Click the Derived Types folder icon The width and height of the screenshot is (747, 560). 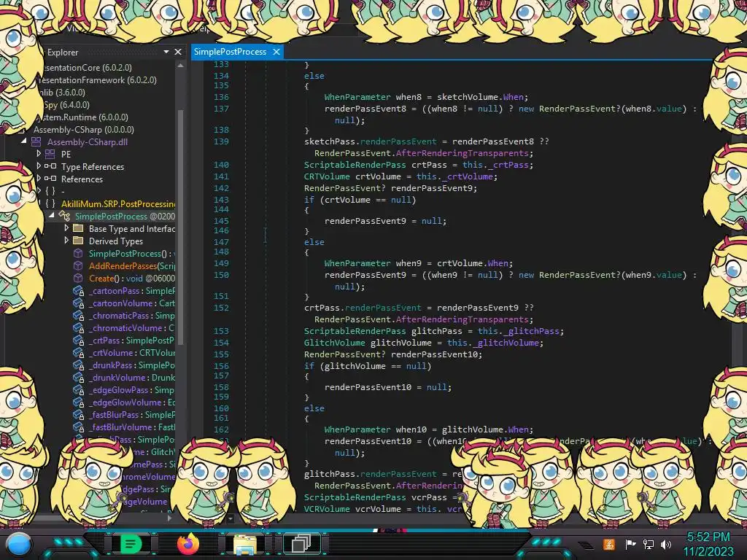(78, 241)
